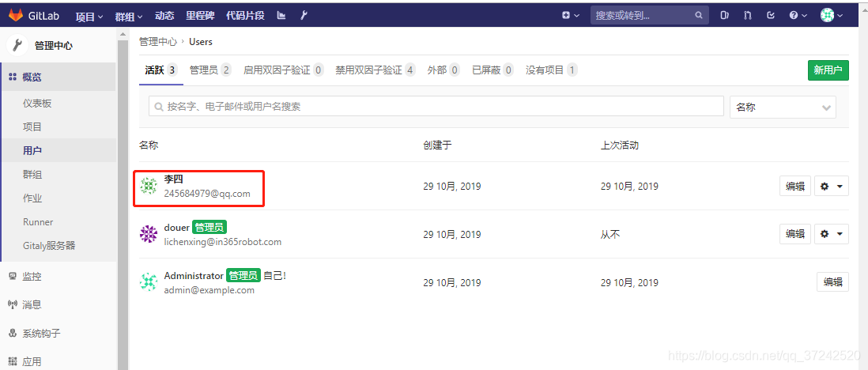The height and width of the screenshot is (370, 868).
Task: Open 里程碑 in the top navigation
Action: [x=200, y=16]
